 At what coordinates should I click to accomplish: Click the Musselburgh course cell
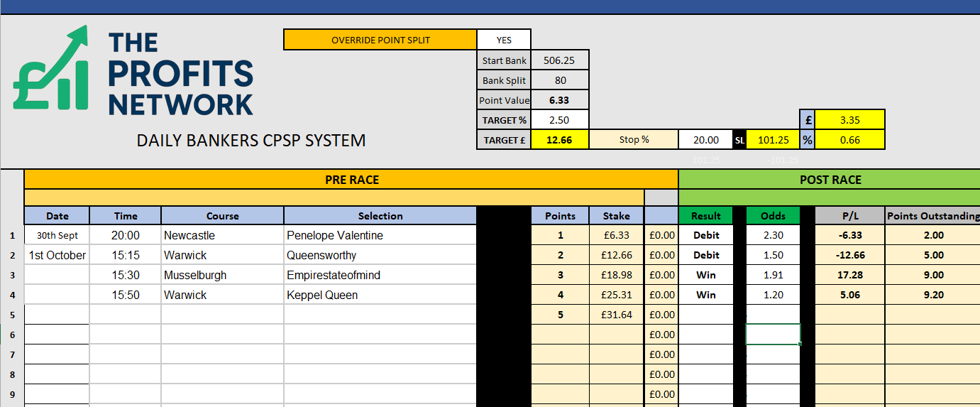(222, 275)
